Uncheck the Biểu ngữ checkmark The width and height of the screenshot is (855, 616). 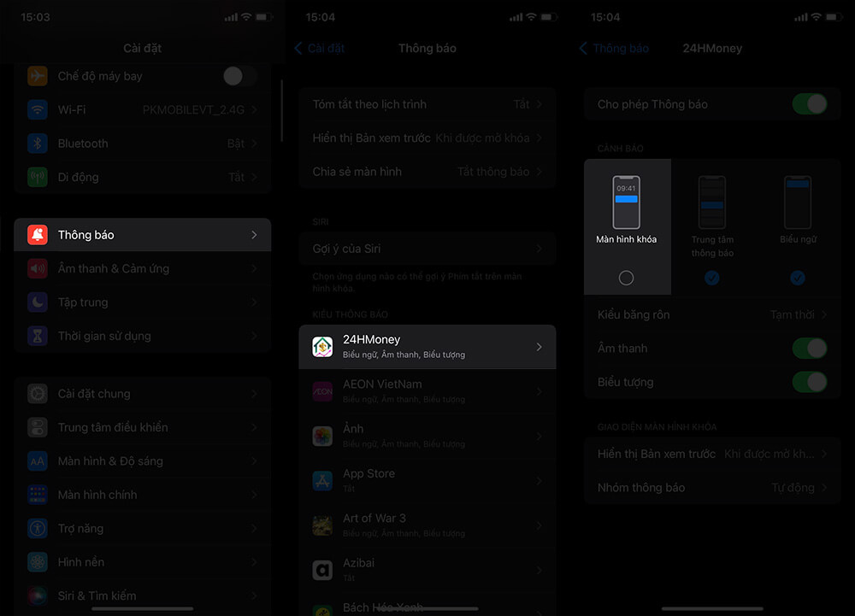798,278
